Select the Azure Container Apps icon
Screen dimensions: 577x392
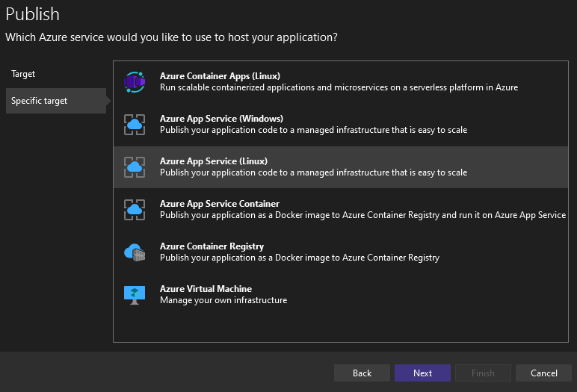click(x=135, y=82)
